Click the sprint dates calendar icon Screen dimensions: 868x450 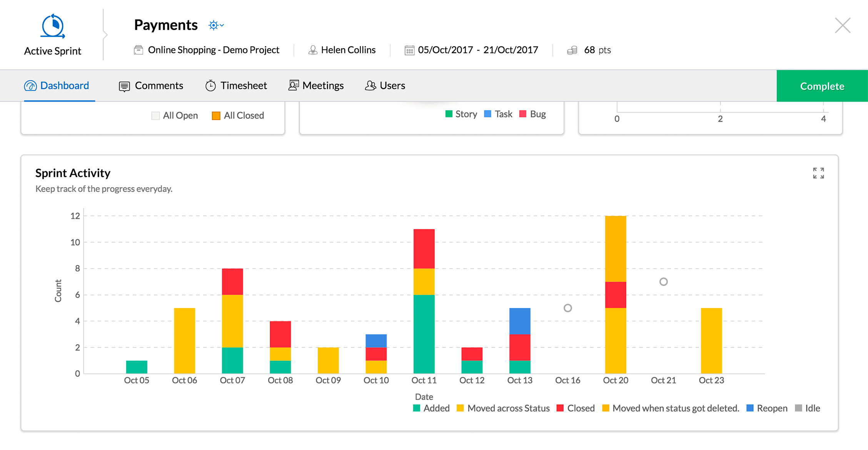409,50
